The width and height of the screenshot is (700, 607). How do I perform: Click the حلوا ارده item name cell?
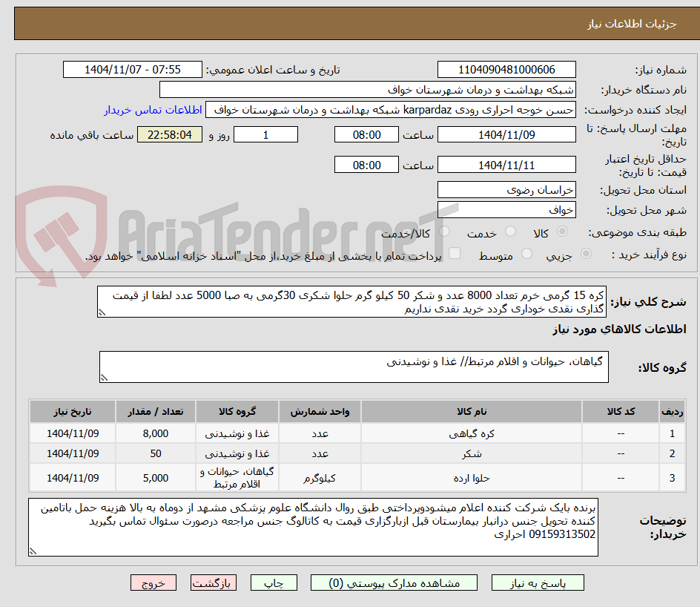472,478
